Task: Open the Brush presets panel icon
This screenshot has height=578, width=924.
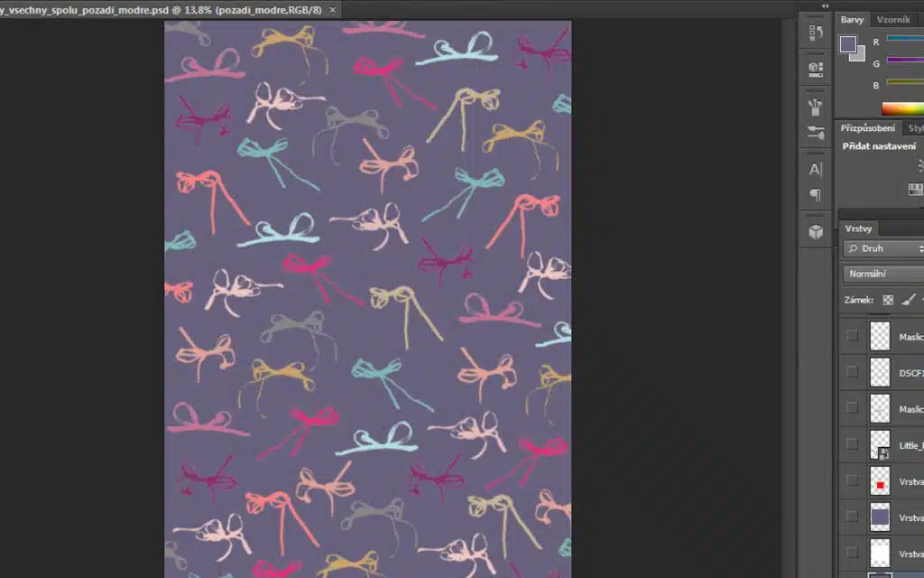Action: [x=816, y=107]
